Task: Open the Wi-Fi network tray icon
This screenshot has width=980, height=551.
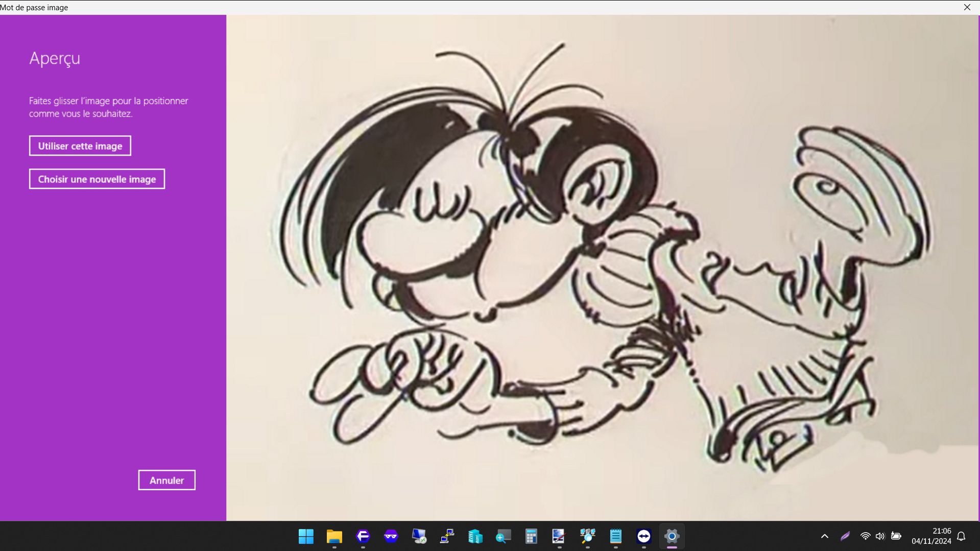Action: click(x=865, y=536)
